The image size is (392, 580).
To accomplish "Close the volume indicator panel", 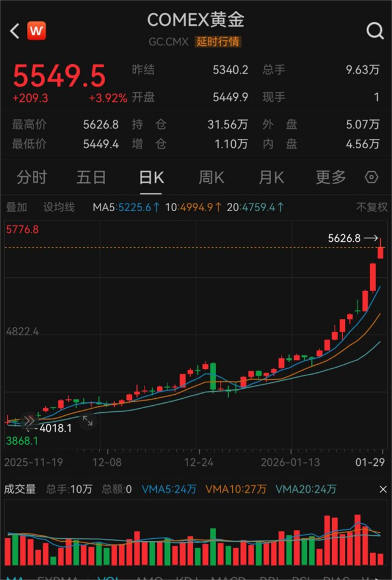I will 383,489.
